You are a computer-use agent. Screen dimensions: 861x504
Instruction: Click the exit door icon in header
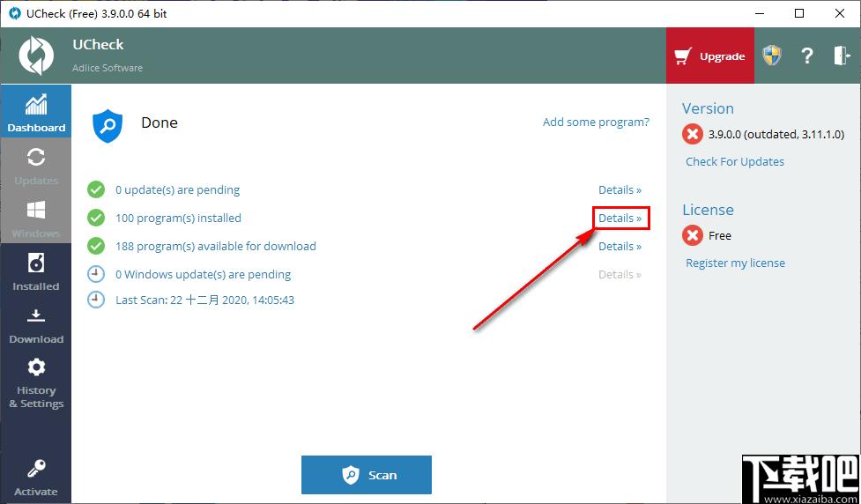[842, 56]
